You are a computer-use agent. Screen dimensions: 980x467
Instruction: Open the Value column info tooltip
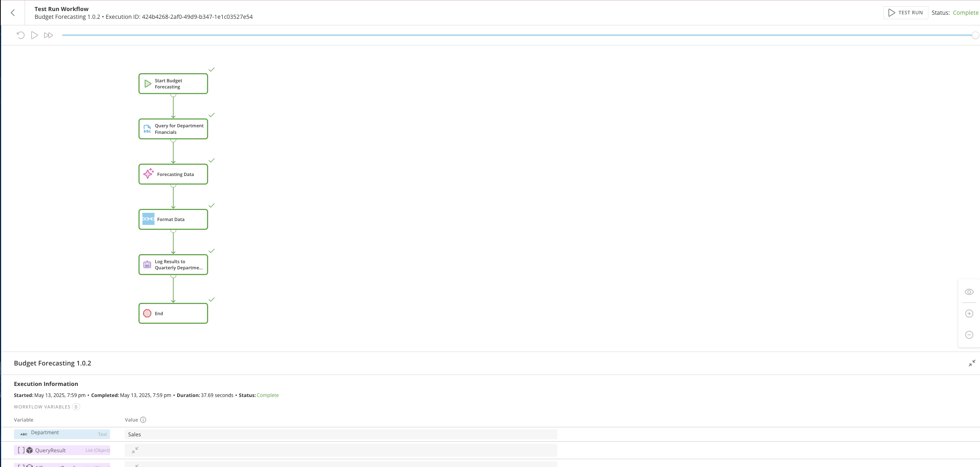click(x=143, y=420)
